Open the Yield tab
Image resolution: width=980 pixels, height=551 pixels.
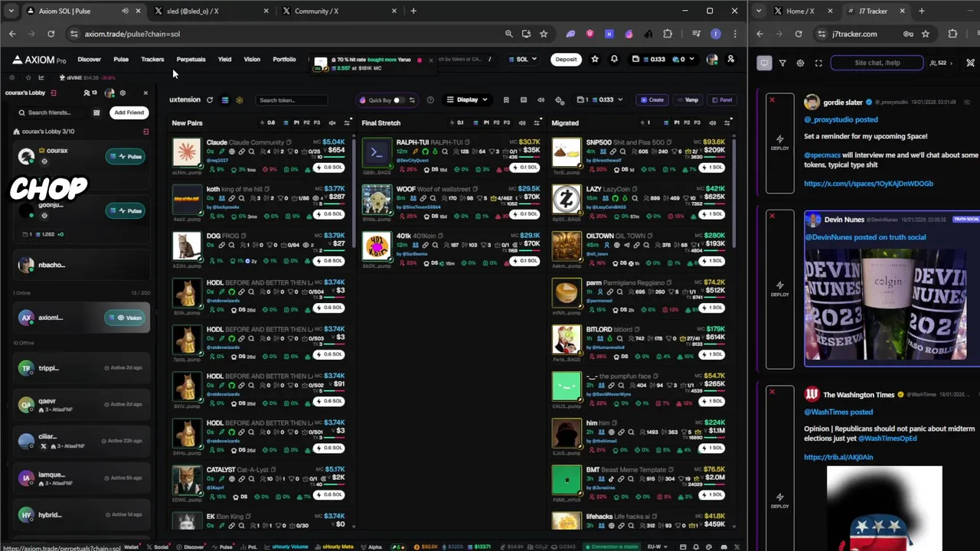point(224,59)
